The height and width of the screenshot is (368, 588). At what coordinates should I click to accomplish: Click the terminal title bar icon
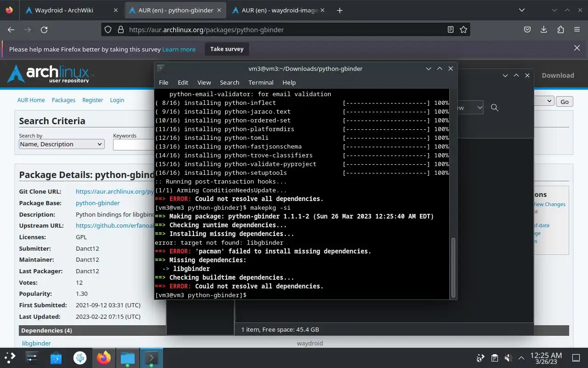[x=161, y=69]
